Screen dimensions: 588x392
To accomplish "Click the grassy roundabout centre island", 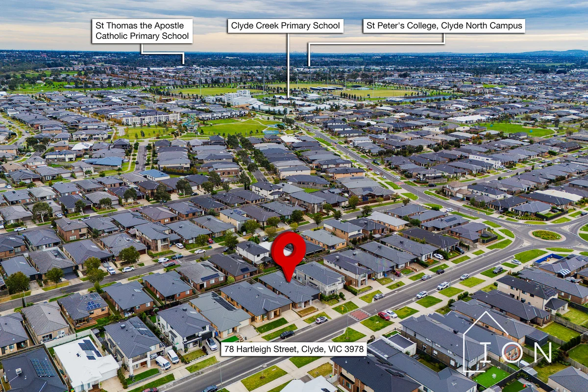I will click(x=546, y=235).
